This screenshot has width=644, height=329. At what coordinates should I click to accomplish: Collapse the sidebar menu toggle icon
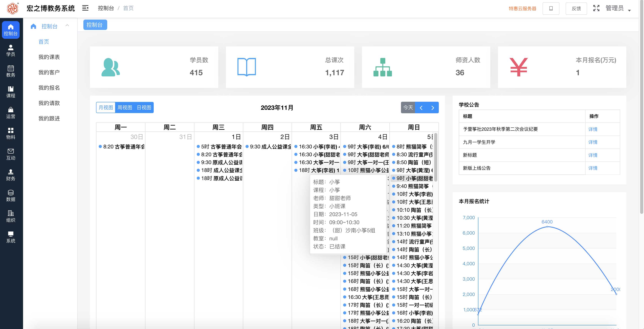coord(85,8)
